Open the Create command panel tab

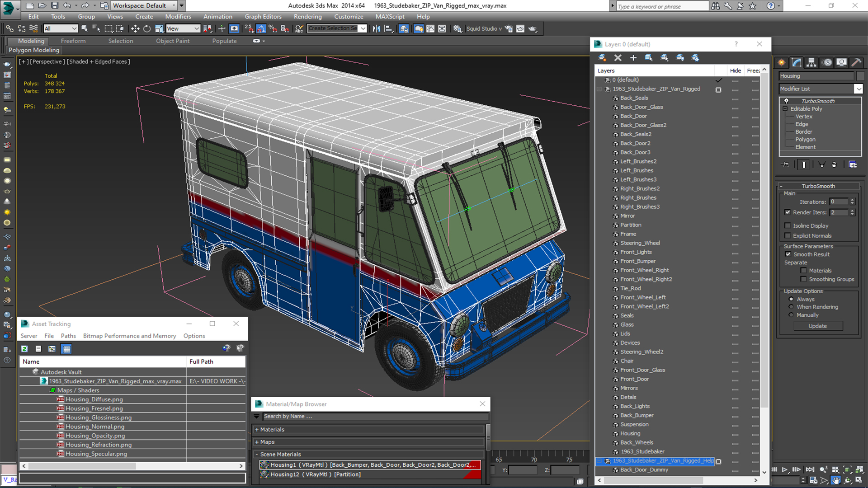point(782,62)
